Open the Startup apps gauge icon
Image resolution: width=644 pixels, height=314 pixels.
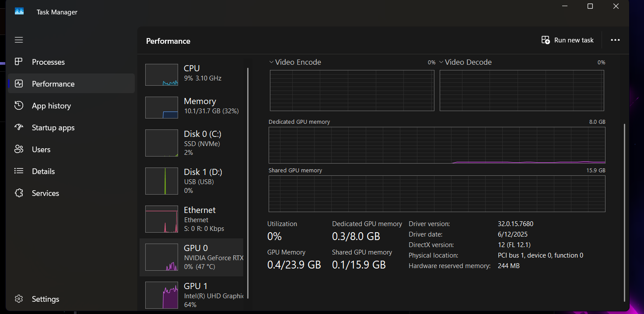pyautogui.click(x=18, y=128)
